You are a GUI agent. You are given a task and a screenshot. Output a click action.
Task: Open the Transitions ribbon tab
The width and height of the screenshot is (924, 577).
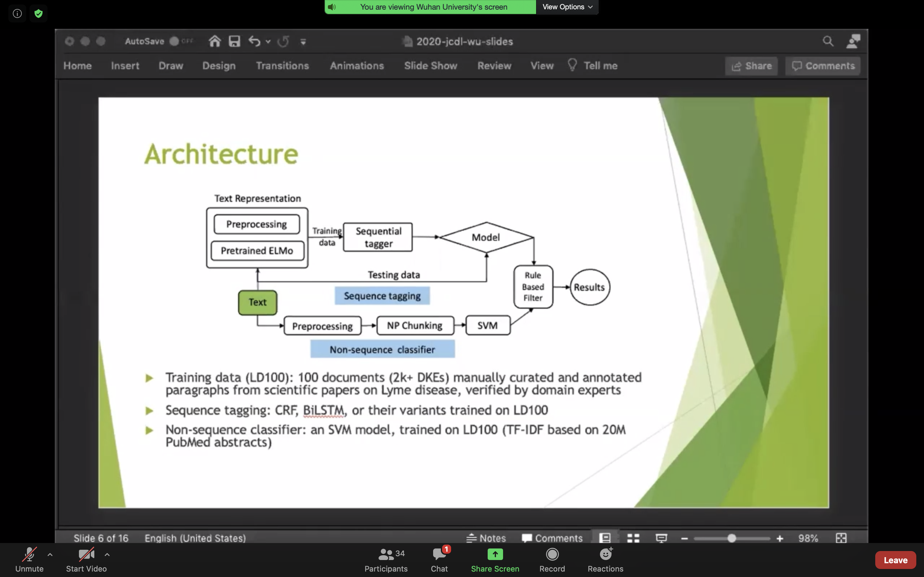(282, 66)
